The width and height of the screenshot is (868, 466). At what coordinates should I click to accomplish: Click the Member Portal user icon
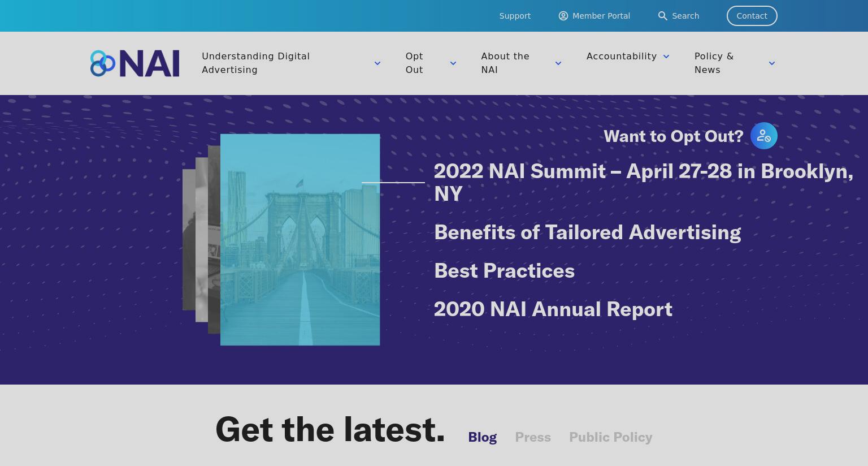[563, 16]
